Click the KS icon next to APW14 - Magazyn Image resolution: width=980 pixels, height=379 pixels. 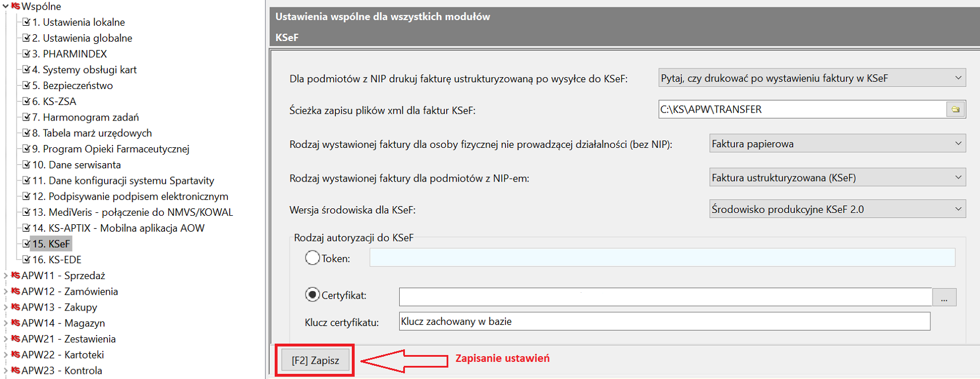15,323
